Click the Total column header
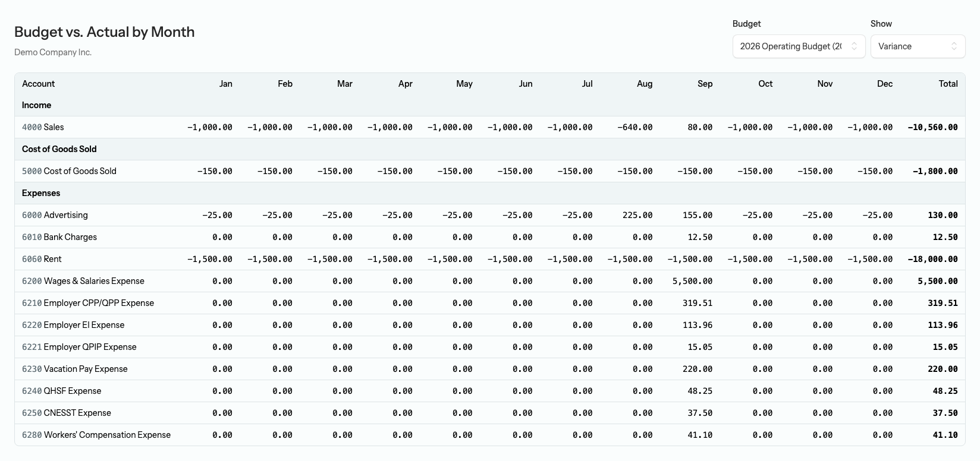 point(948,84)
